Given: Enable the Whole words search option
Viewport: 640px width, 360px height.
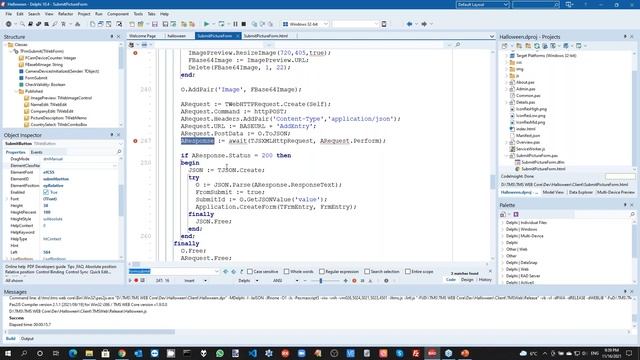Looking at the screenshot, I should (x=286, y=271).
